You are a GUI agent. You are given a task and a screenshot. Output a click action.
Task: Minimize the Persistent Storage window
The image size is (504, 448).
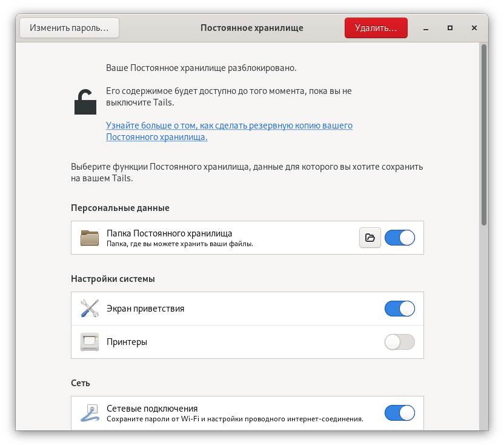426,28
